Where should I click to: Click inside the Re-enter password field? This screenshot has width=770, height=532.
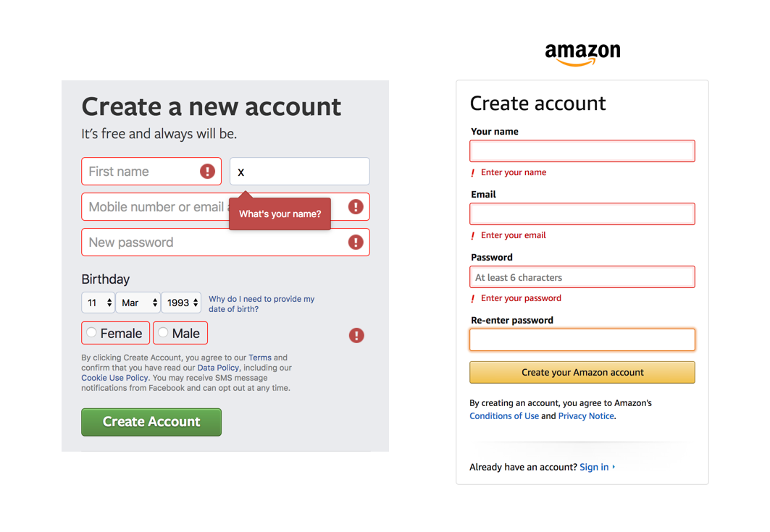[582, 339]
